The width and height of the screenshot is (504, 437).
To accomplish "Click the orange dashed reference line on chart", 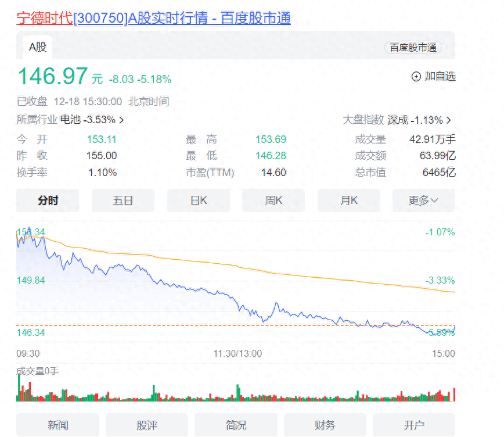I will pyautogui.click(x=236, y=325).
